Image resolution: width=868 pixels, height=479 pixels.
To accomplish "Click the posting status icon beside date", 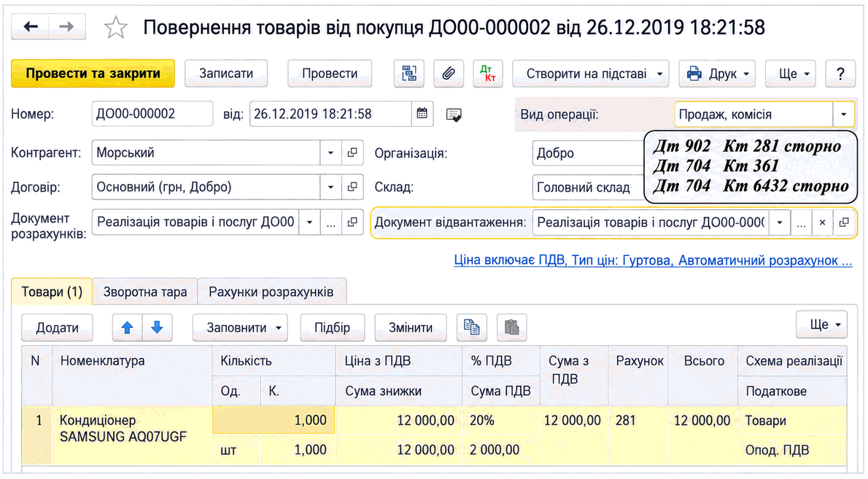I will click(454, 115).
